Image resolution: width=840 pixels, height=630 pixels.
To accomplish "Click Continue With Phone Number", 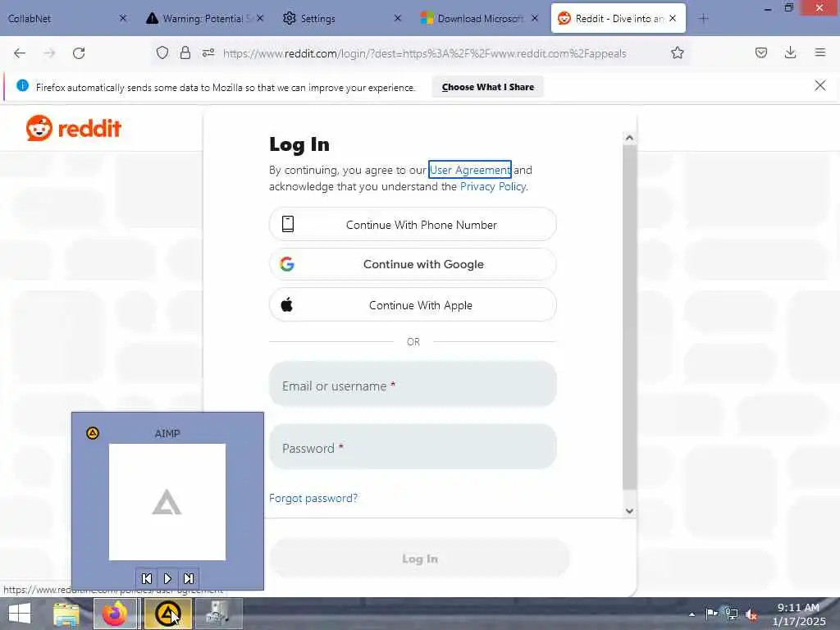I will point(413,225).
